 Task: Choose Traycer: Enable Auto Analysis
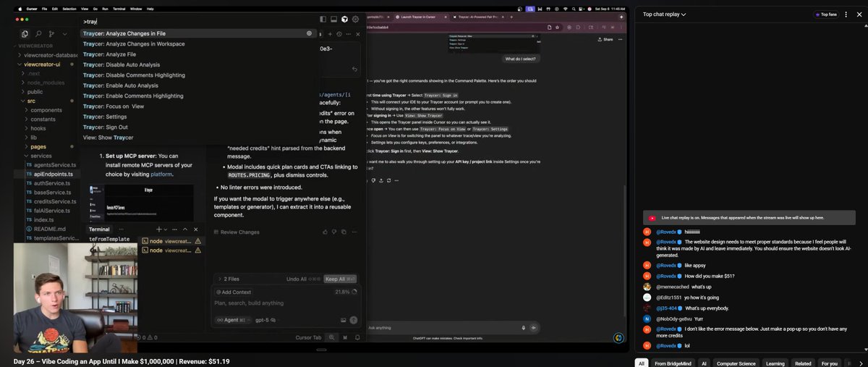(198, 85)
